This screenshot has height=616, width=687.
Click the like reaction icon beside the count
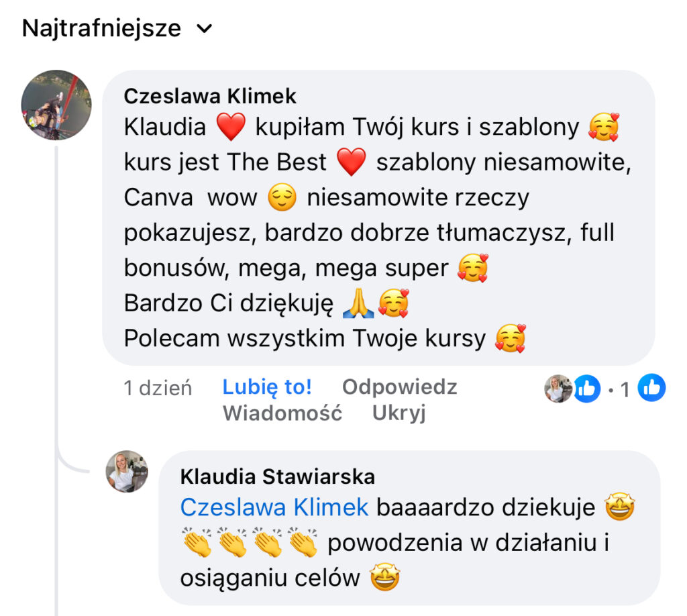click(586, 389)
